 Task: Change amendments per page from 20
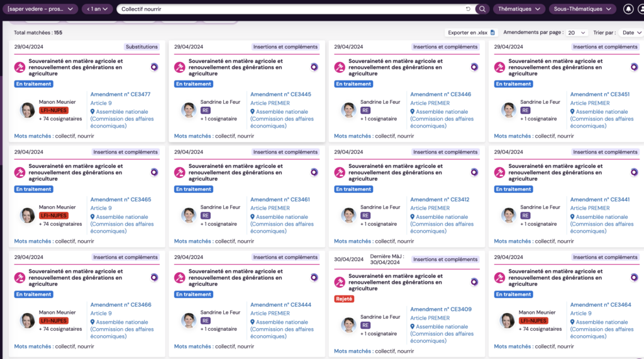tap(577, 33)
